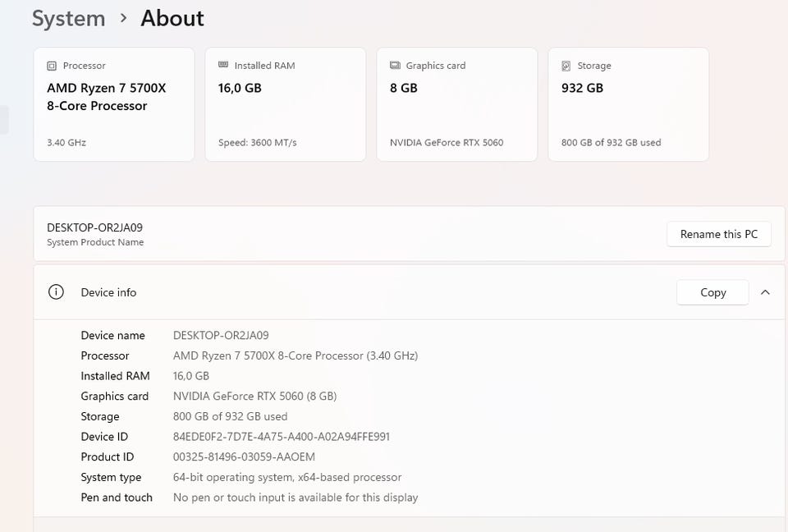Click the Device info circle icon
This screenshot has height=532, width=788.
(56, 292)
